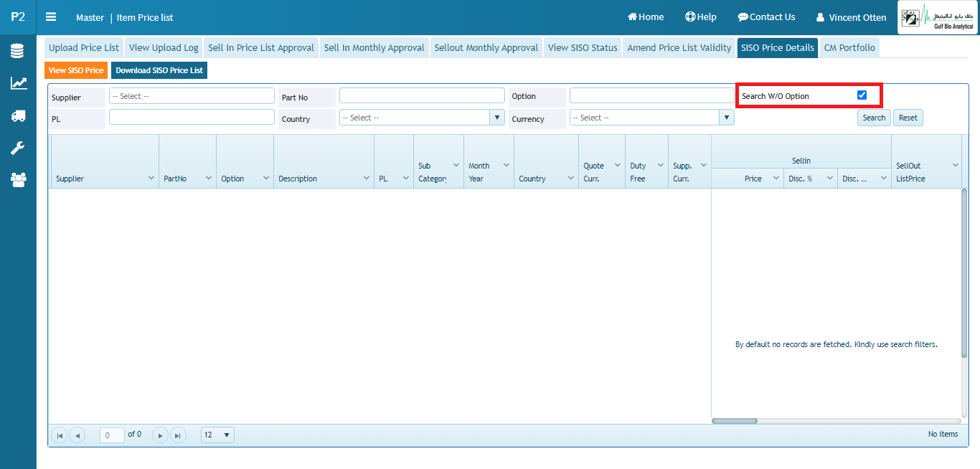Go to first page pager icon

pyautogui.click(x=60, y=435)
